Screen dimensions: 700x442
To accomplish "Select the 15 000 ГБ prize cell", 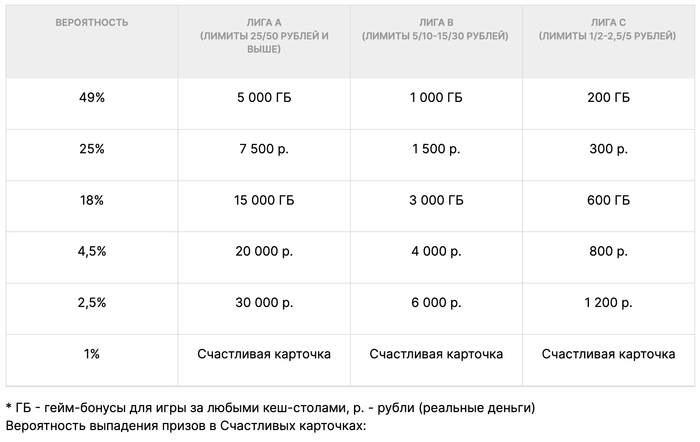I will click(264, 200).
